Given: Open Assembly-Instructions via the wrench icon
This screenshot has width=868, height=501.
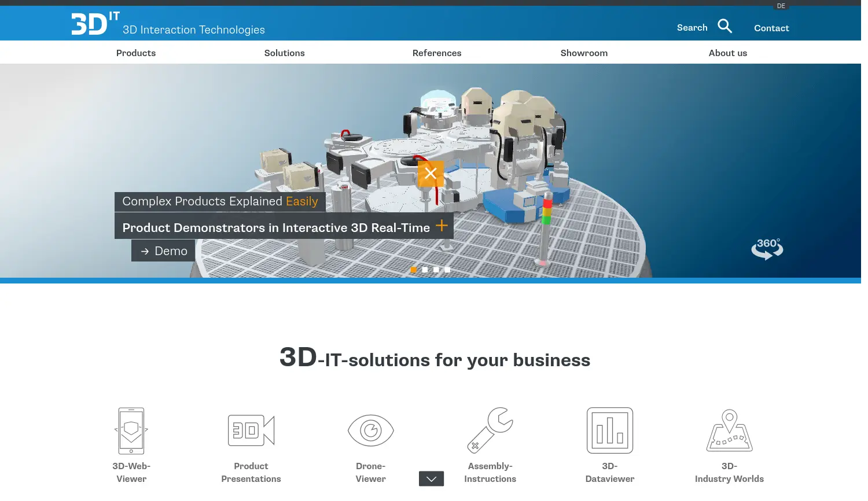Looking at the screenshot, I should point(490,430).
